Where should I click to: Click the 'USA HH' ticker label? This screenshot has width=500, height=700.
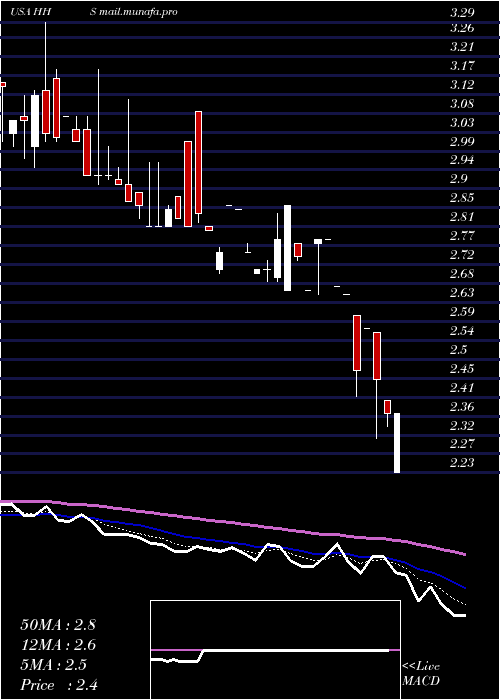(32, 12)
